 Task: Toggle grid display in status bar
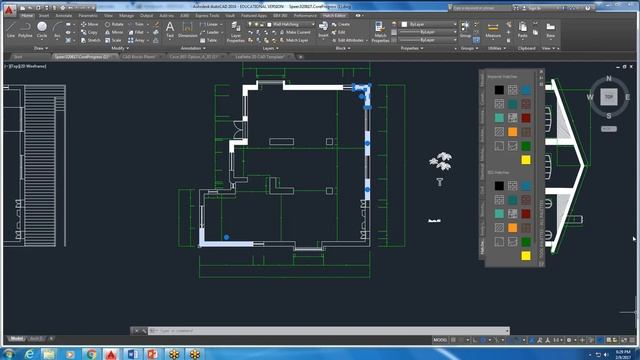tap(453, 340)
